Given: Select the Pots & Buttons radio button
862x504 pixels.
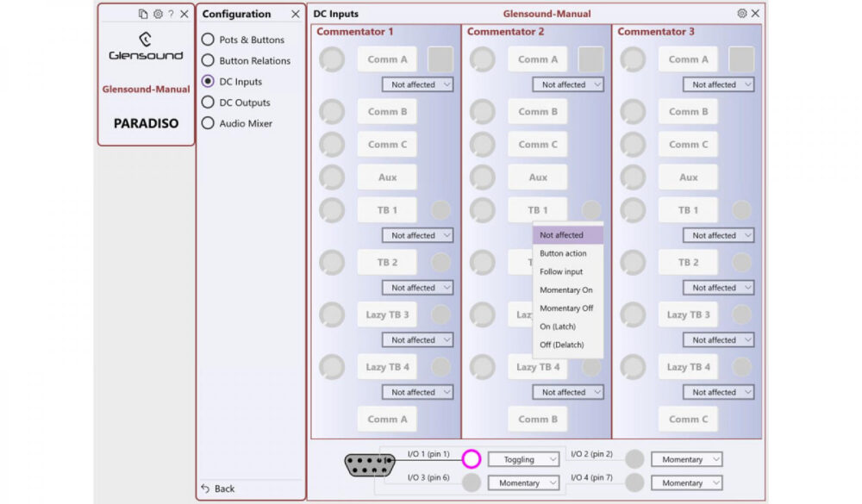Looking at the screenshot, I should (x=208, y=39).
